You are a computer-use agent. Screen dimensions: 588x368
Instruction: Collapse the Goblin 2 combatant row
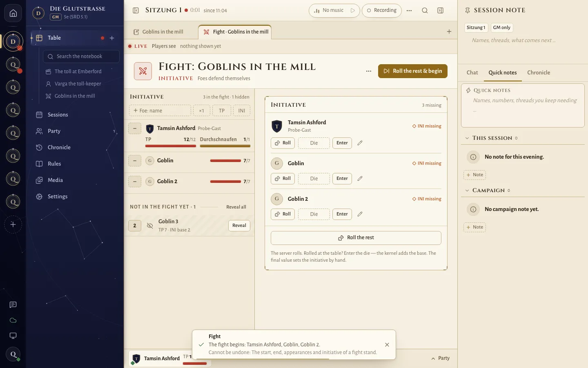coord(135,182)
